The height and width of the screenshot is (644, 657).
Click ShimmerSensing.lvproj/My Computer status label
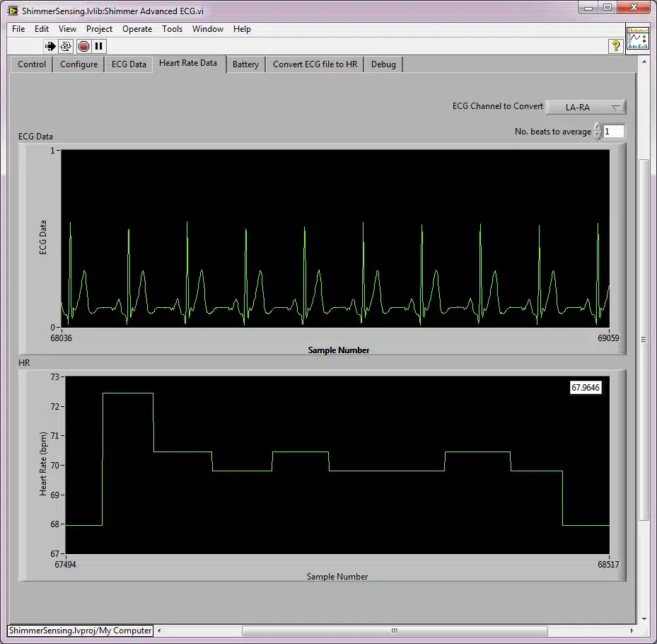81,631
